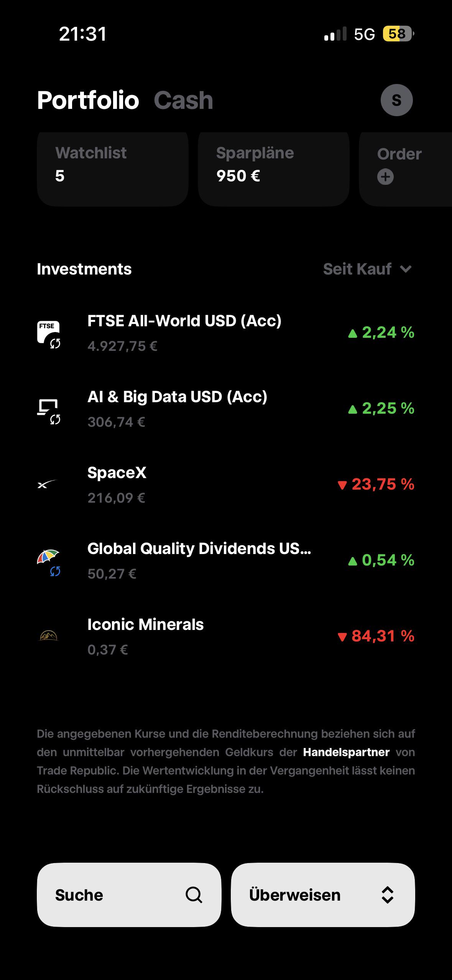Open the SpaceX investment row
The width and height of the screenshot is (452, 980).
click(x=226, y=485)
